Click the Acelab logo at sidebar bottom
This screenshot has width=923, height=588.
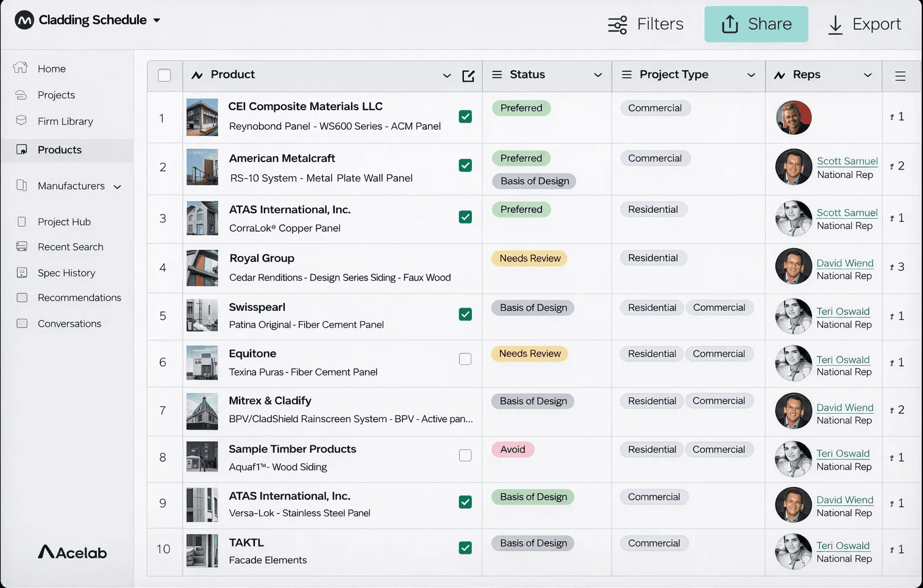(x=73, y=552)
